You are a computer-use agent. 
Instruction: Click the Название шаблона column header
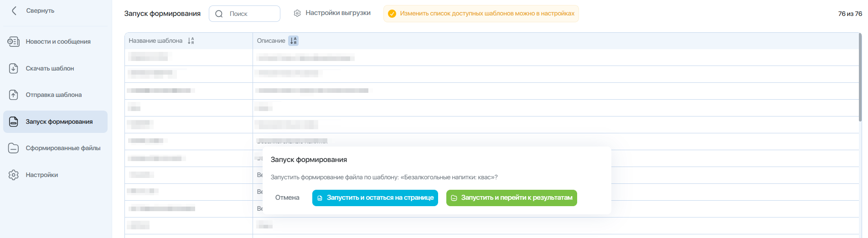coord(155,41)
